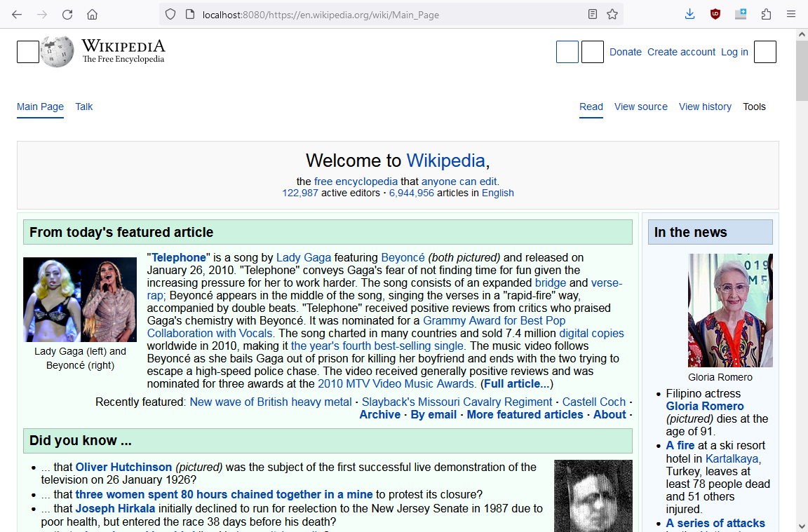The image size is (808, 532).
Task: Bookmark this page with the star icon
Action: coord(612,15)
